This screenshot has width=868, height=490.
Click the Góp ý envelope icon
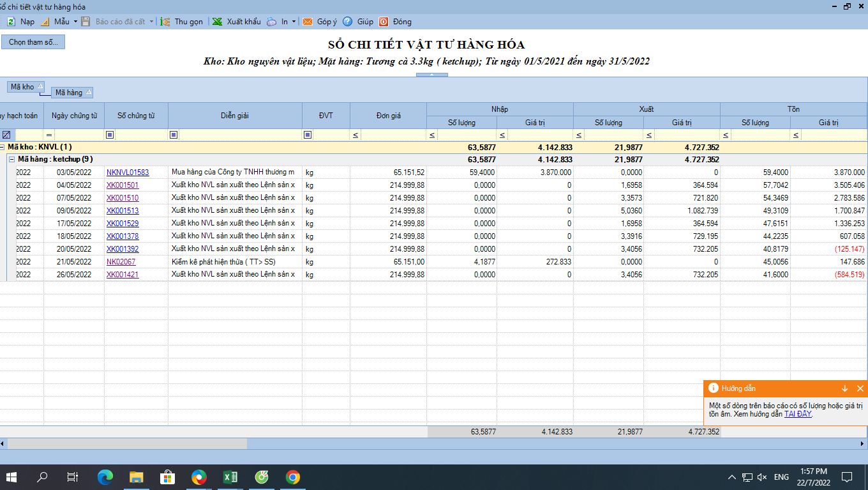pos(308,22)
